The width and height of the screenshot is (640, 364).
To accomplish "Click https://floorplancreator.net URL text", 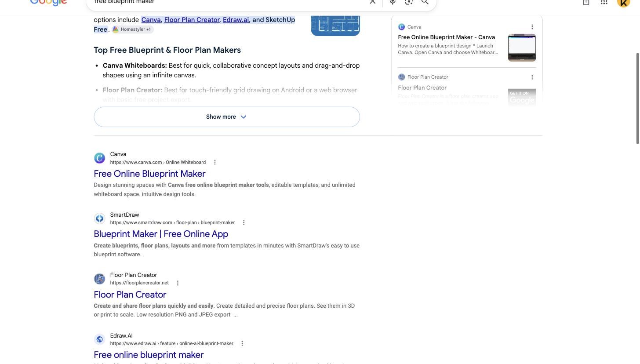I will click(x=139, y=283).
